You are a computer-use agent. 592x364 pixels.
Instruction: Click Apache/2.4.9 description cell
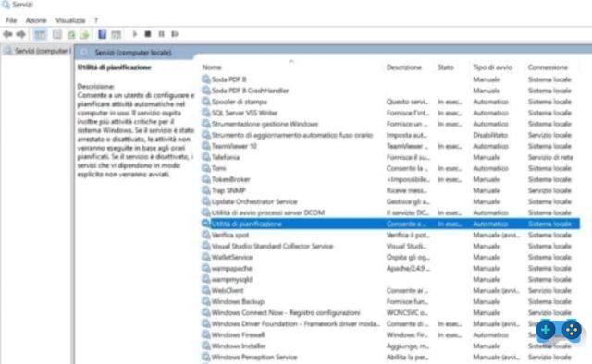tap(408, 268)
